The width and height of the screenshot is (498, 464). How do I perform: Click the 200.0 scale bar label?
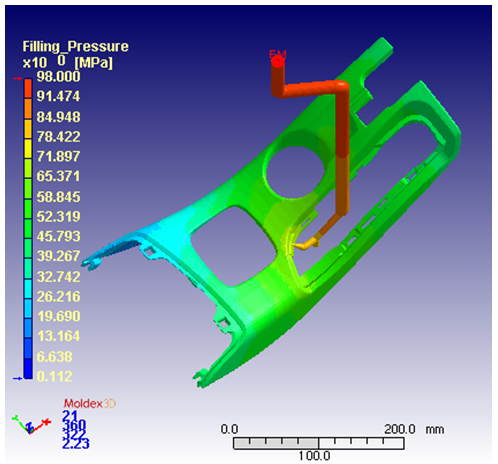[x=400, y=429]
